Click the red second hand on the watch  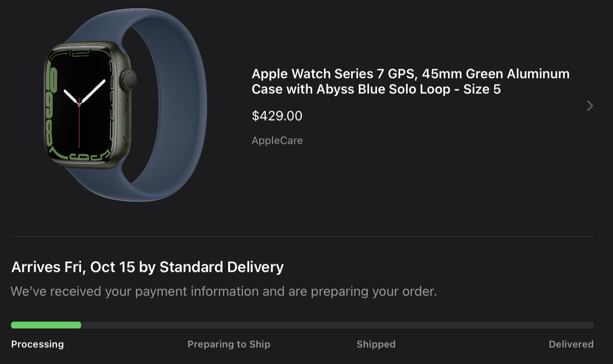[x=79, y=129]
